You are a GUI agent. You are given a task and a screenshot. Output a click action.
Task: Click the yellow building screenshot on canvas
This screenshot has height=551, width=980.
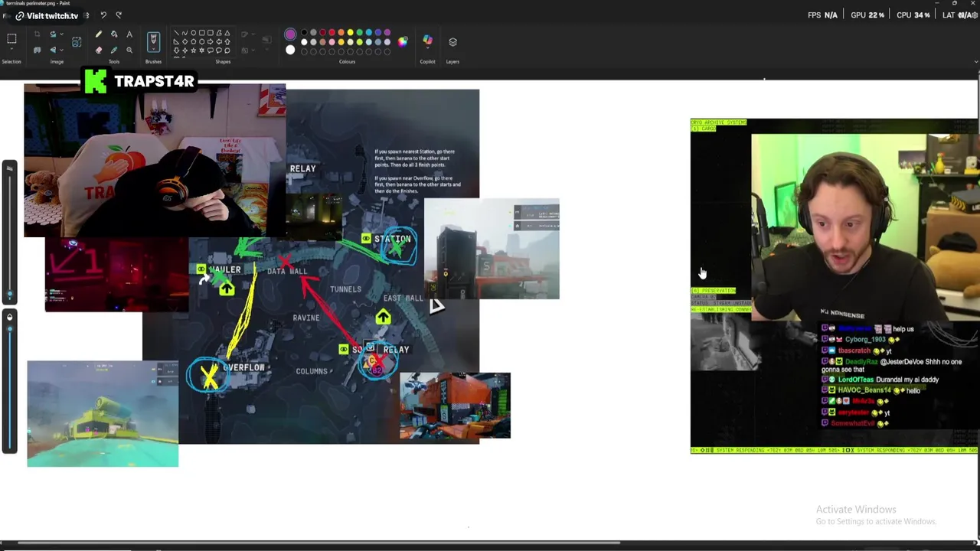point(103,413)
